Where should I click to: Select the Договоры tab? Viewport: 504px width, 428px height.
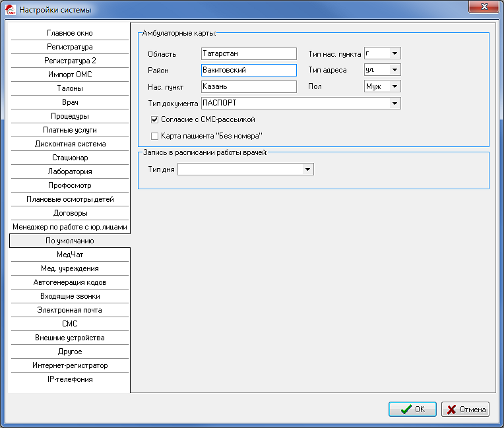(x=70, y=213)
